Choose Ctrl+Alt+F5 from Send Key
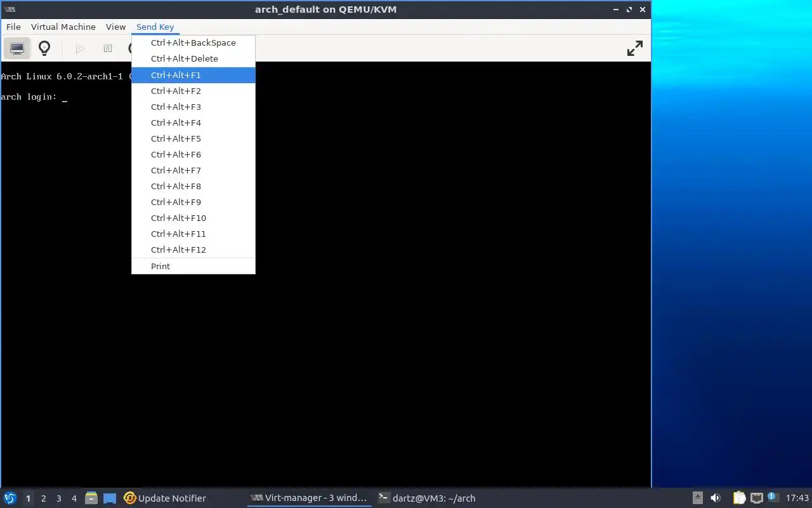The height and width of the screenshot is (508, 812). 193,138
